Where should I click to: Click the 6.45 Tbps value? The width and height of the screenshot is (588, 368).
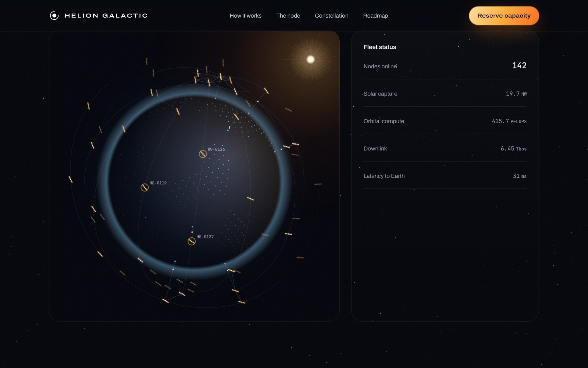pyautogui.click(x=514, y=149)
